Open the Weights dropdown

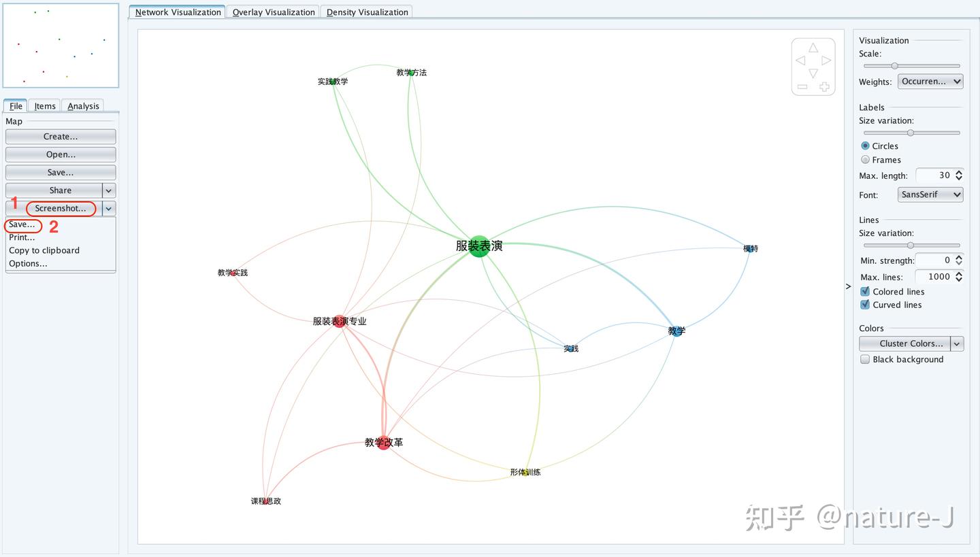coord(930,82)
